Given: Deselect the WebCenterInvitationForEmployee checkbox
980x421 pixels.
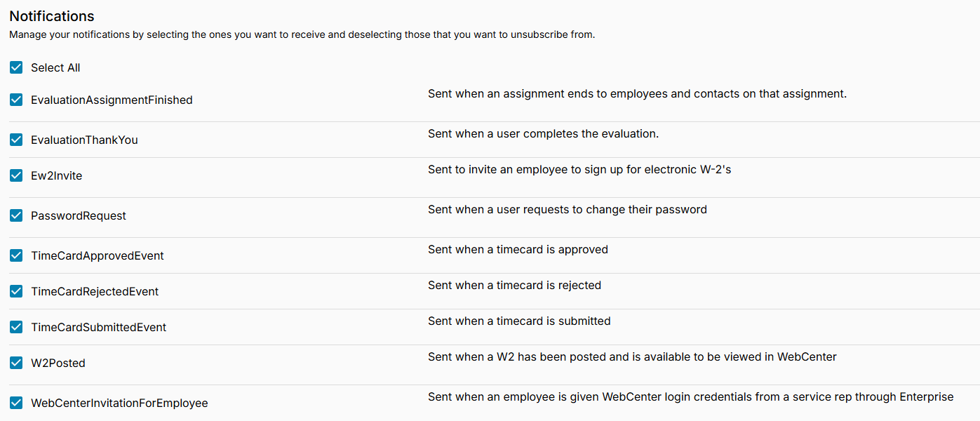Looking at the screenshot, I should point(16,403).
